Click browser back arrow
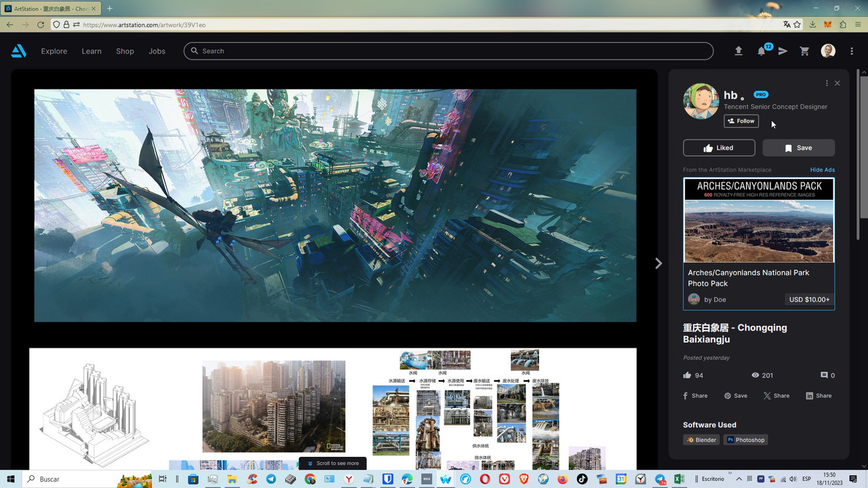This screenshot has height=488, width=868. tap(9, 24)
